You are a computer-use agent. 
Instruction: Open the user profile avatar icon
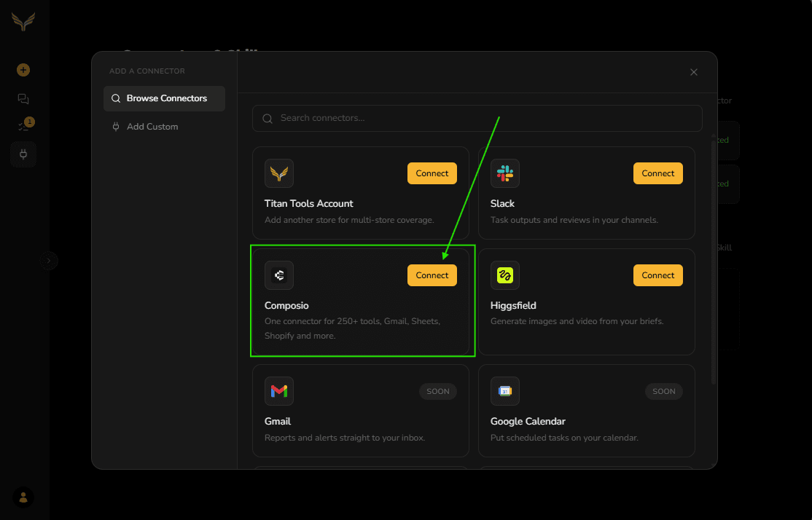[x=23, y=497]
